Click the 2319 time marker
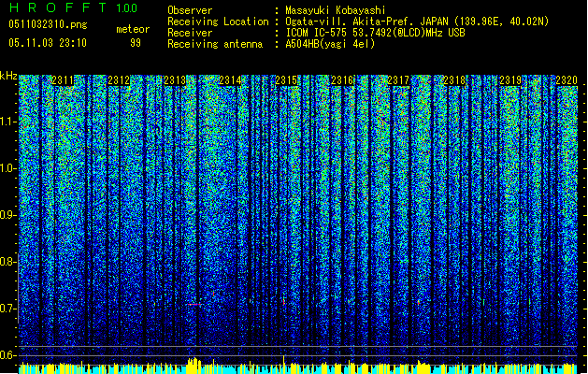The image size is (588, 374). [x=510, y=80]
